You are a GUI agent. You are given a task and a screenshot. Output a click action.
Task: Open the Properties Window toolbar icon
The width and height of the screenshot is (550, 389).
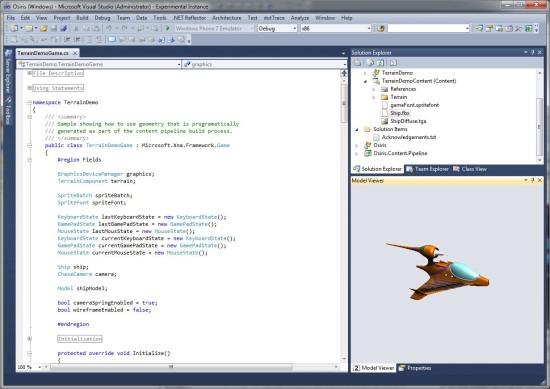tap(489, 28)
